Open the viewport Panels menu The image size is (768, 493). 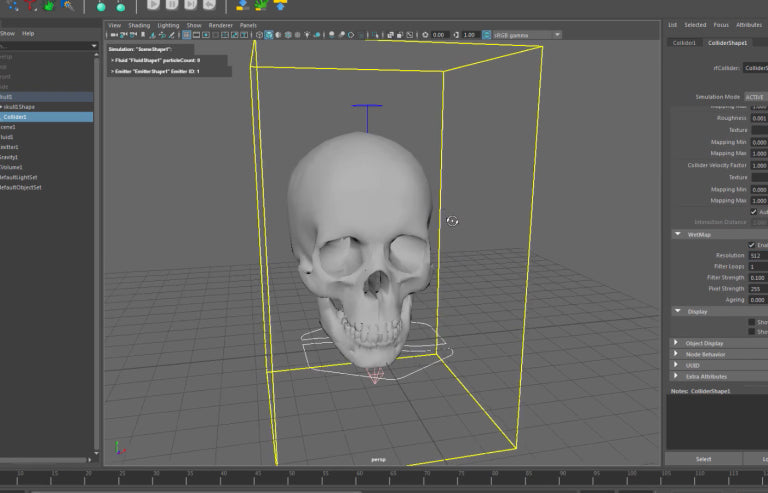[x=248, y=25]
